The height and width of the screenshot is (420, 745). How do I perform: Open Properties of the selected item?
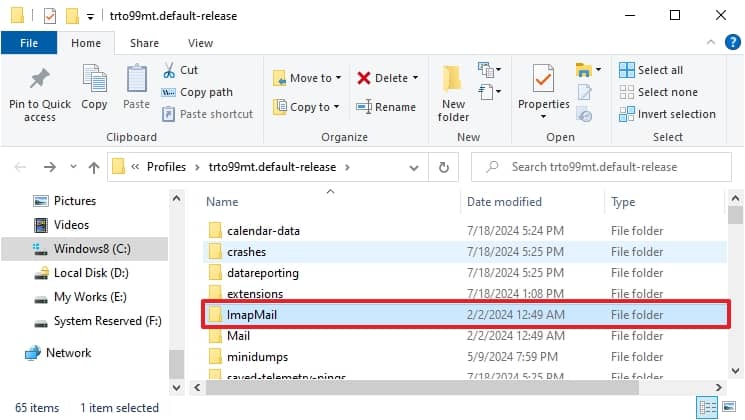[543, 86]
